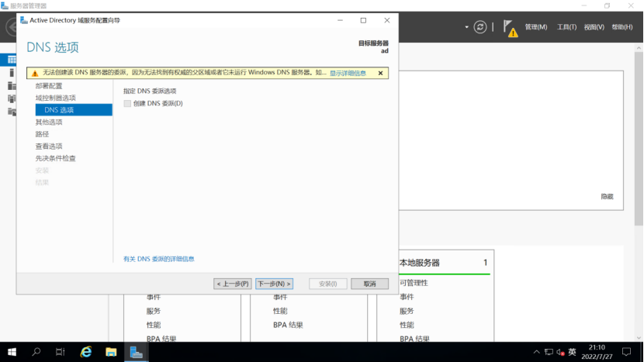Launch Internet Explorer from taskbar
Viewport: 644px width, 362px height.
coord(86,352)
